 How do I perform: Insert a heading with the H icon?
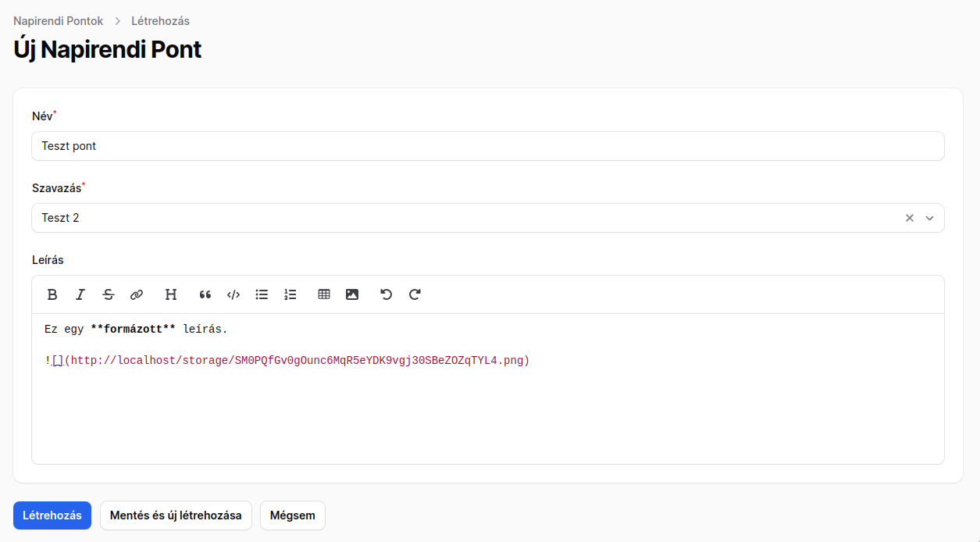click(x=171, y=294)
